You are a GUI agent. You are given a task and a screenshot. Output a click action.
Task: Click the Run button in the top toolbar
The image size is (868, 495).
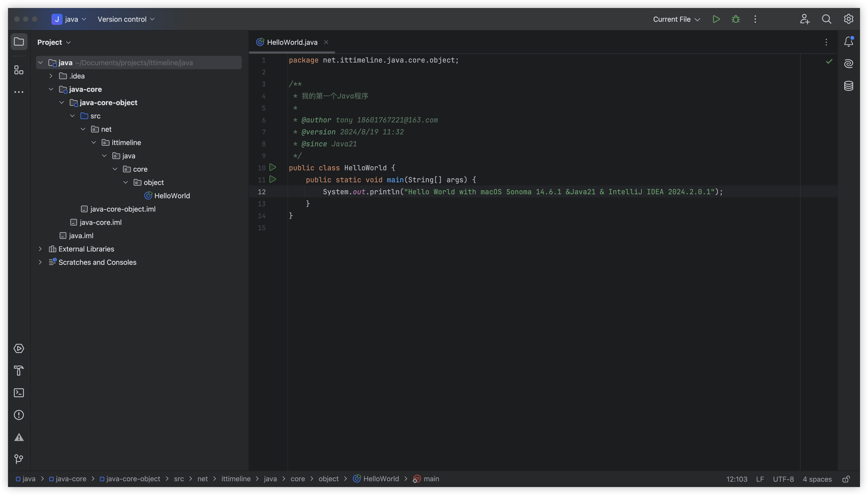pyautogui.click(x=716, y=19)
